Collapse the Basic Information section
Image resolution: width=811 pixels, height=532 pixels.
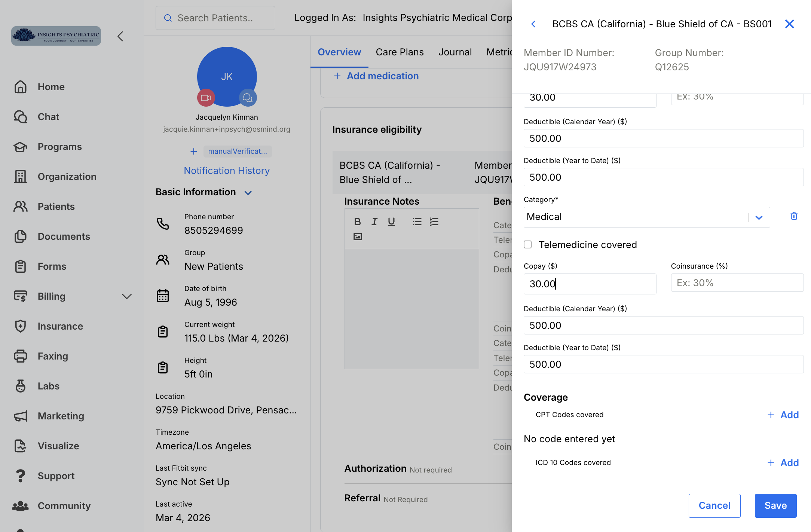coord(248,193)
